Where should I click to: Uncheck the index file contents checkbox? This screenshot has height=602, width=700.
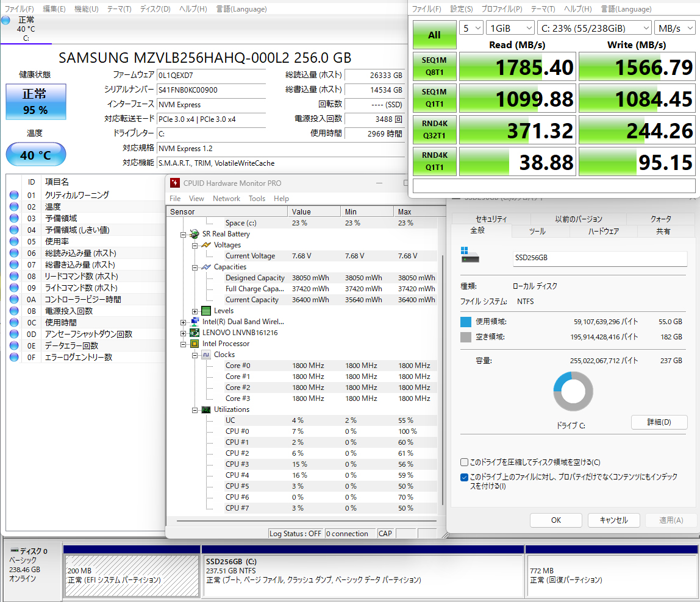pyautogui.click(x=465, y=477)
